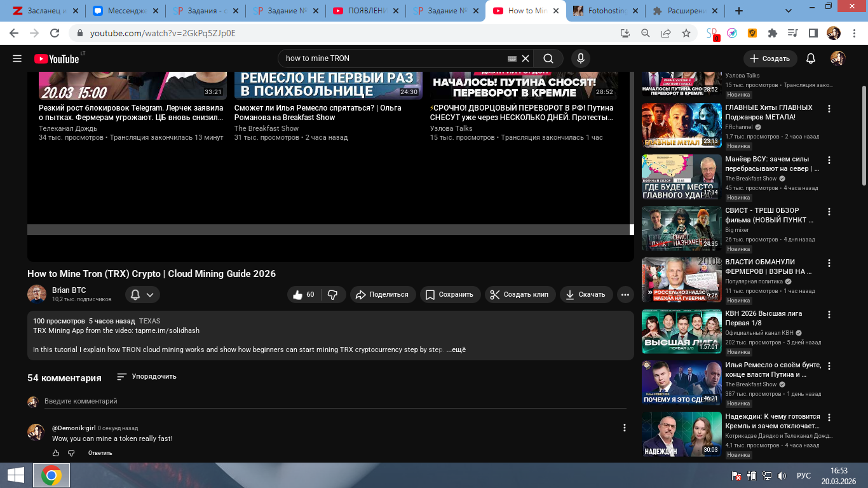Expand the video description with ...ещё
Viewport: 868px width, 488px height.
pyautogui.click(x=456, y=349)
